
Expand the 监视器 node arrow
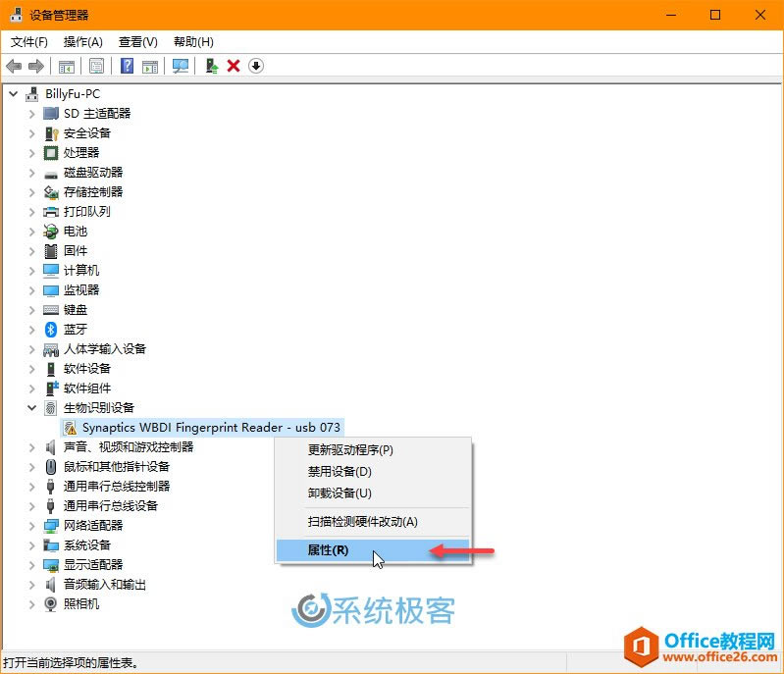[32, 290]
